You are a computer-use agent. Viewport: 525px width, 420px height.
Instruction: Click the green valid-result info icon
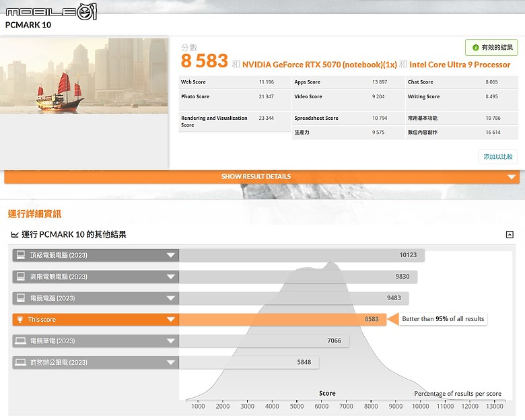(x=475, y=48)
